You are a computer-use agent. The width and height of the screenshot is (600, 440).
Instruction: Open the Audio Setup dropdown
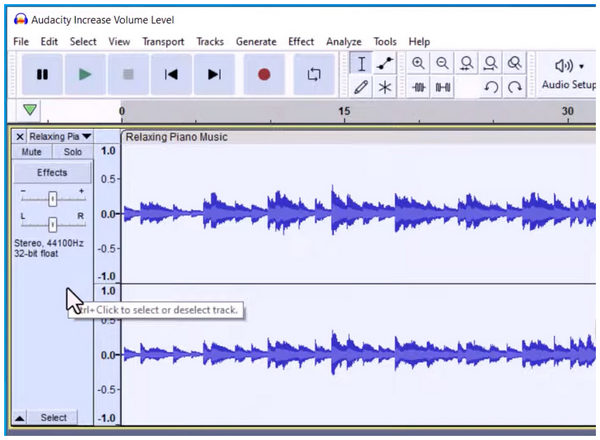569,75
